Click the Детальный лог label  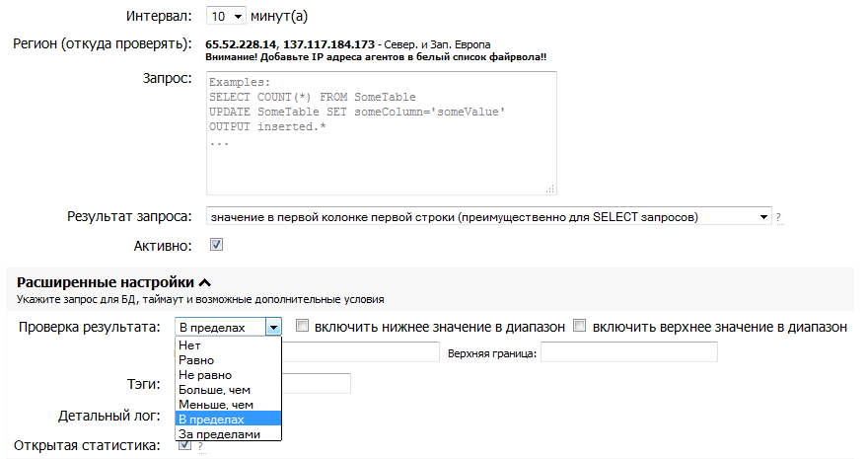109,416
